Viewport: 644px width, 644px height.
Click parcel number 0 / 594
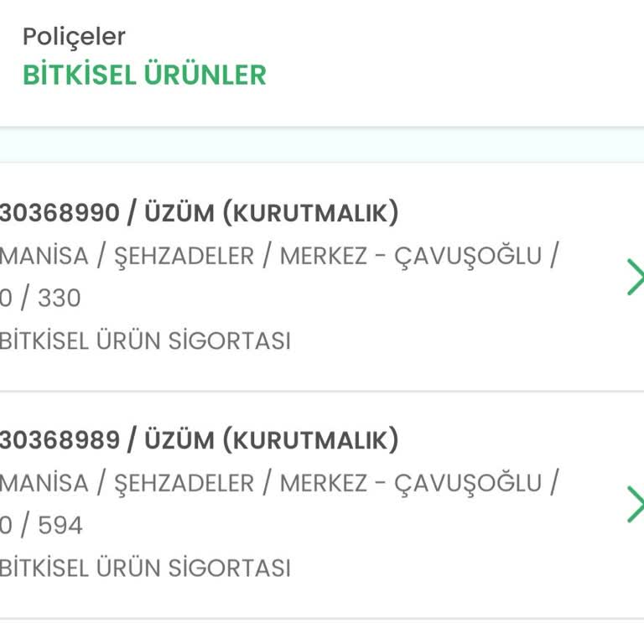(41, 526)
